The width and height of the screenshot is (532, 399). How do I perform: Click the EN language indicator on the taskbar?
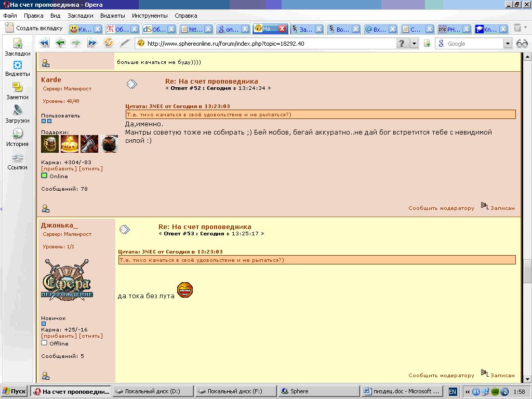[x=453, y=392]
